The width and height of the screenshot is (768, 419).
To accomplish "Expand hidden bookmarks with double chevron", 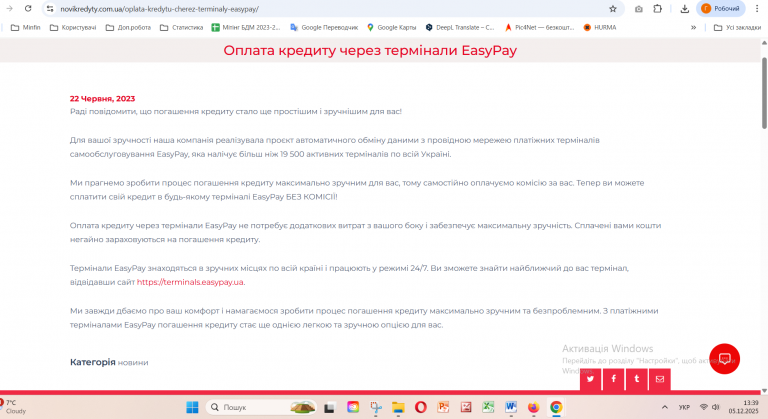I will click(694, 27).
